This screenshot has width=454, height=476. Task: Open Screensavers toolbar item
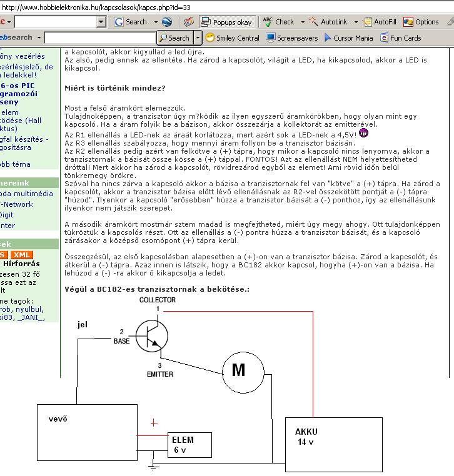pyautogui.click(x=292, y=38)
